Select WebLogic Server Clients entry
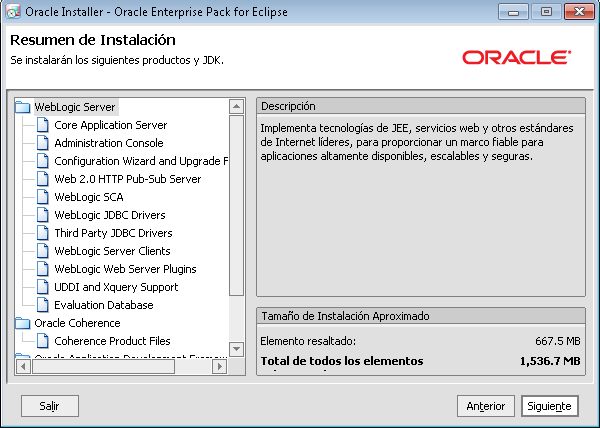Image resolution: width=600 pixels, height=428 pixels. tap(112, 251)
